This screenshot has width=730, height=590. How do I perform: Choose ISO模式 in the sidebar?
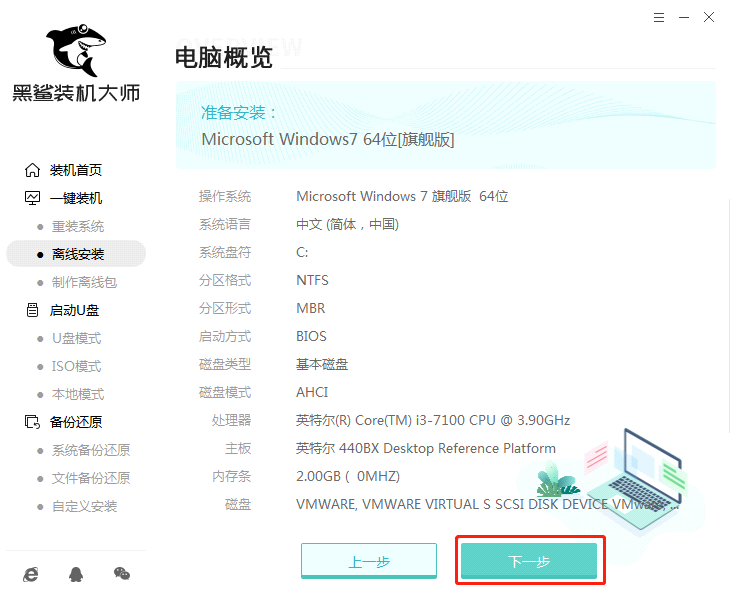pyautogui.click(x=76, y=366)
